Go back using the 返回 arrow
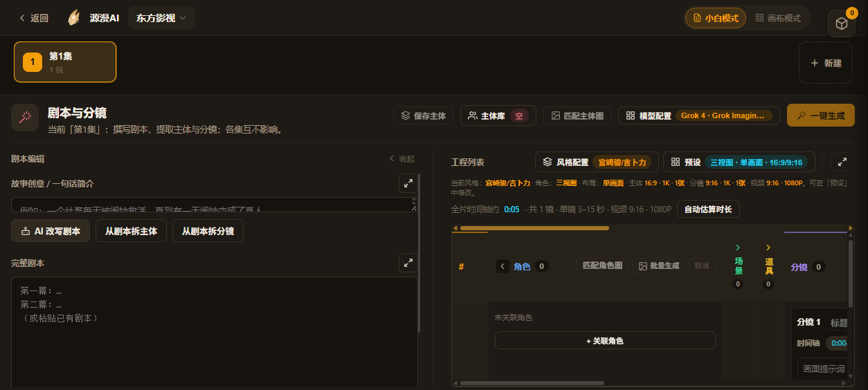The height and width of the screenshot is (390, 868). 33,18
